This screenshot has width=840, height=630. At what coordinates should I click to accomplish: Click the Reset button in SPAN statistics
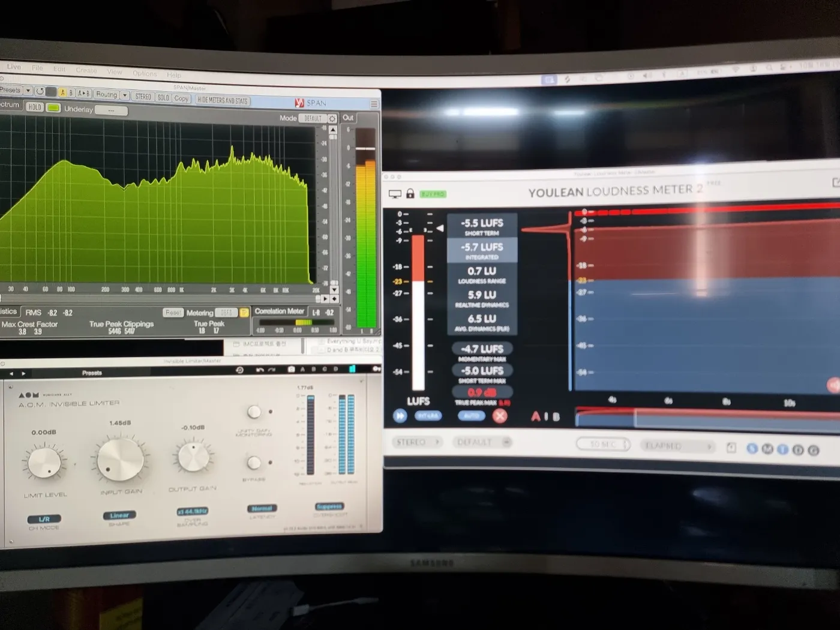[173, 313]
